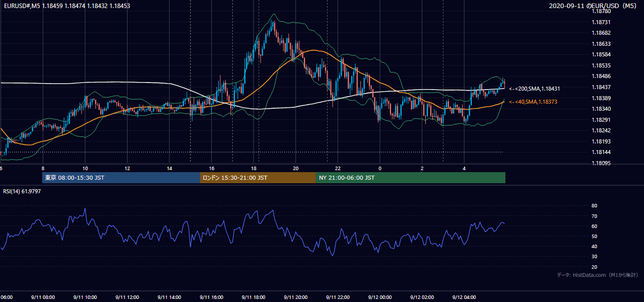Click price axis value 1.18486
The image size is (644, 302).
click(601, 77)
